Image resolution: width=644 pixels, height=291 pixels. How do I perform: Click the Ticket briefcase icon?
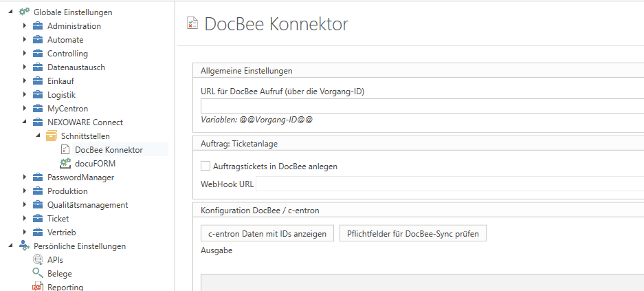[x=38, y=219]
